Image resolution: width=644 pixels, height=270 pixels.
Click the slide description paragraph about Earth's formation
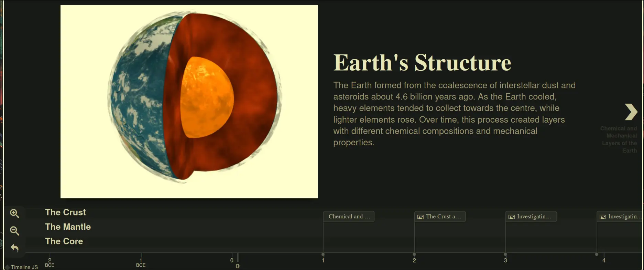click(454, 114)
